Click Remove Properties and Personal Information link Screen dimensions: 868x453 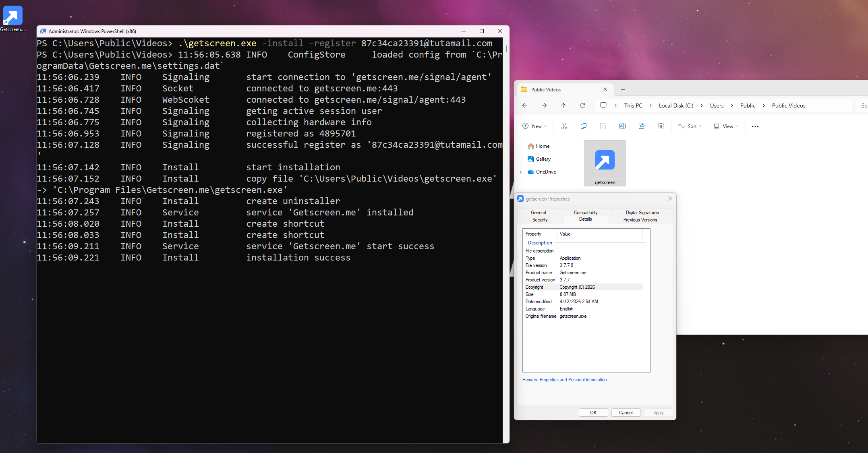click(x=564, y=380)
